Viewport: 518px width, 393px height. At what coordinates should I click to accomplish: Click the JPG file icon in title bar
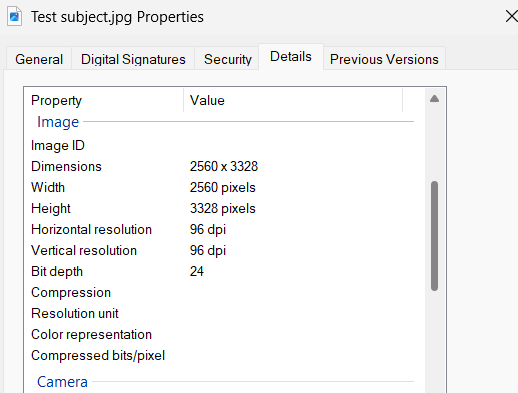tap(14, 16)
